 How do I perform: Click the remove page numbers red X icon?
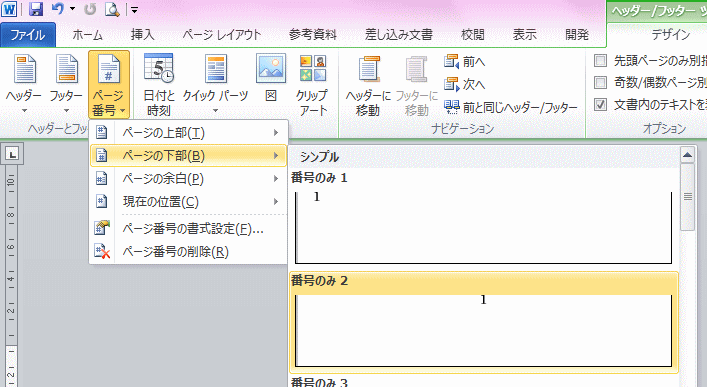pyautogui.click(x=102, y=251)
